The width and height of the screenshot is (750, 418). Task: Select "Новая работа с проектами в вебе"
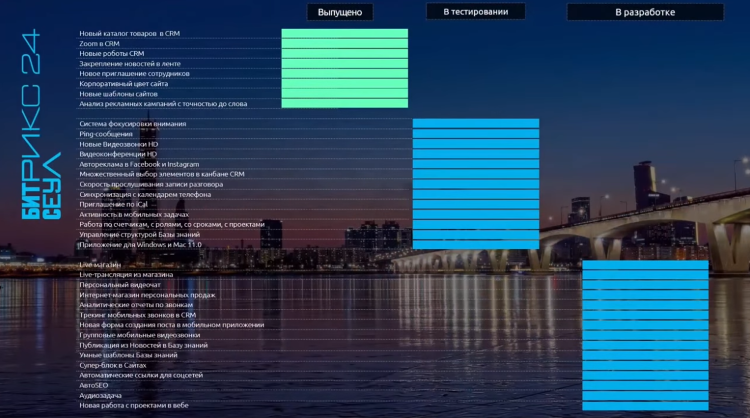(x=134, y=405)
